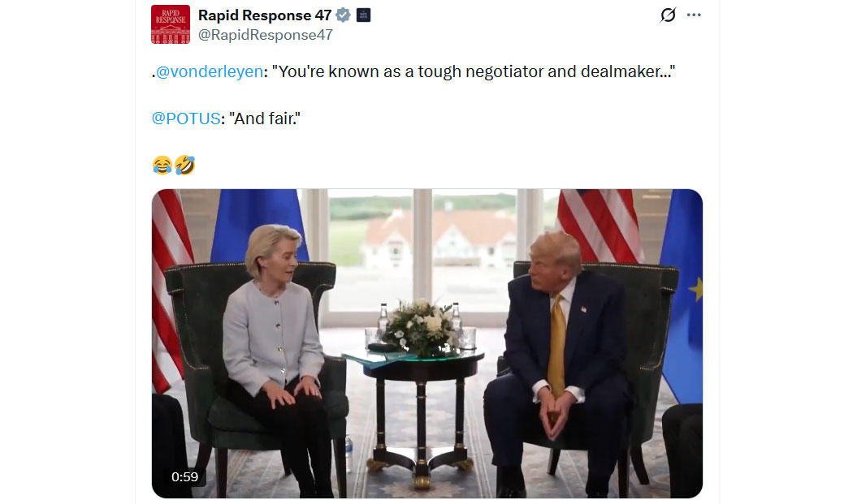Click the "And fair." reply text
Screen dimensions: 853x504
tap(265, 118)
